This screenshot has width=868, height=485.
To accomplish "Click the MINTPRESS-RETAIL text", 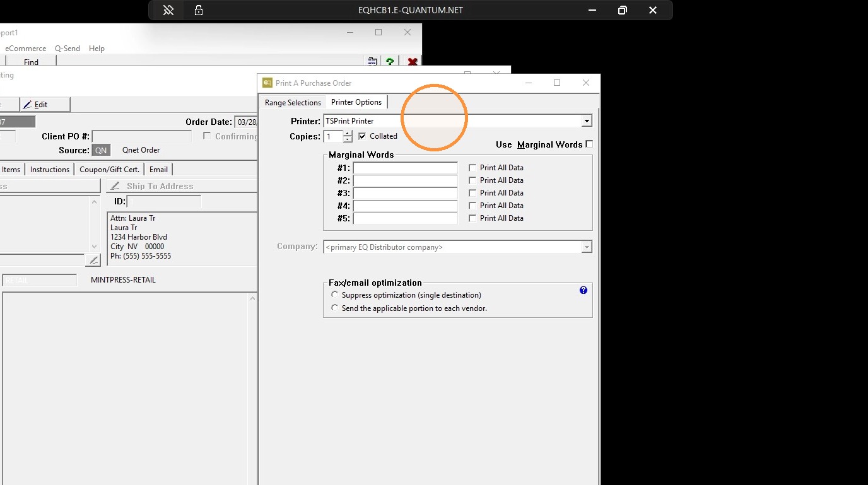I will point(124,280).
